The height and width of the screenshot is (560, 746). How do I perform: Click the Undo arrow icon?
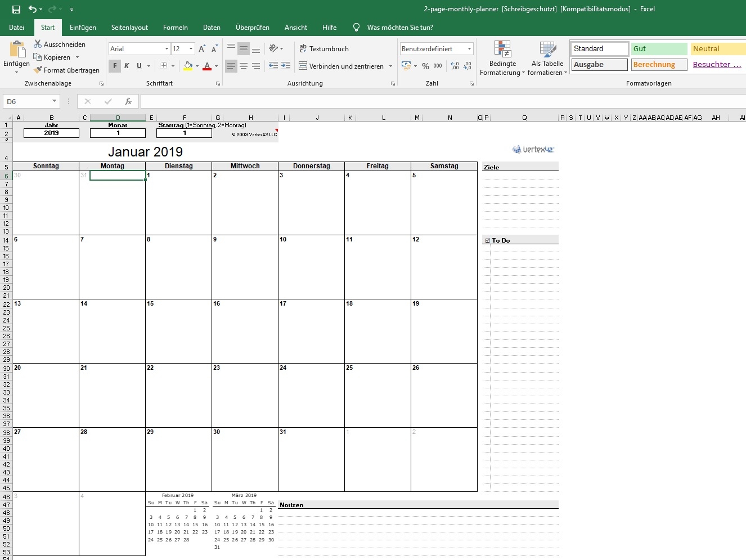pos(33,9)
